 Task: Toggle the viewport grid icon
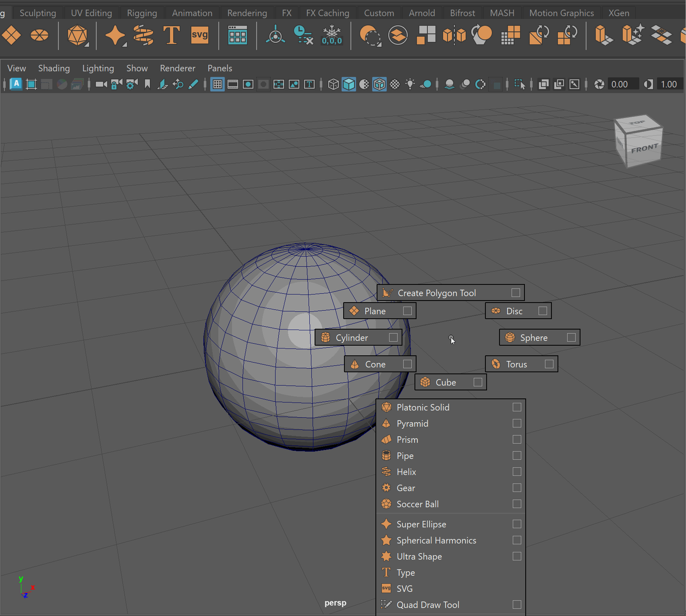tap(217, 84)
